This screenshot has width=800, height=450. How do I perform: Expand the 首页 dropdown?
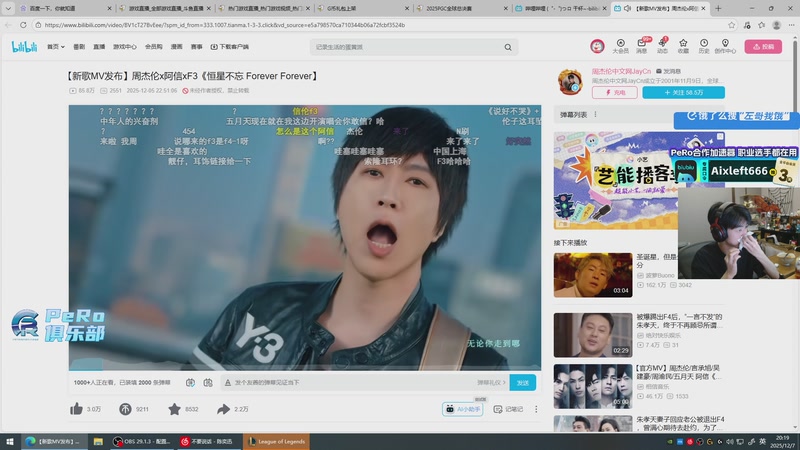click(56, 46)
